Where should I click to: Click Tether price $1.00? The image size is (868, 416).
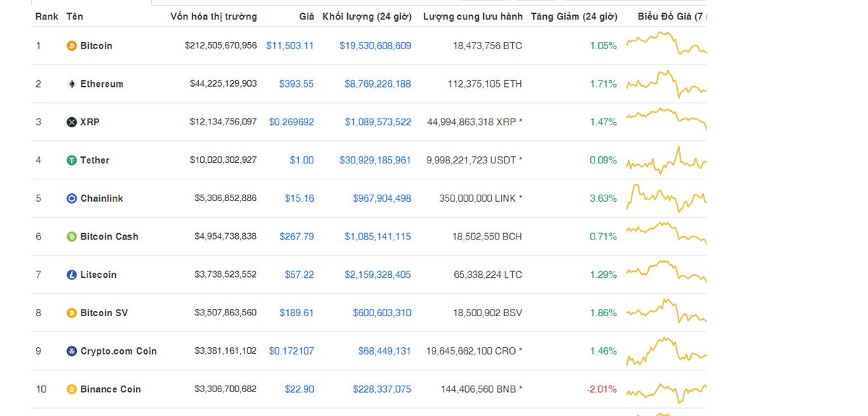click(302, 160)
